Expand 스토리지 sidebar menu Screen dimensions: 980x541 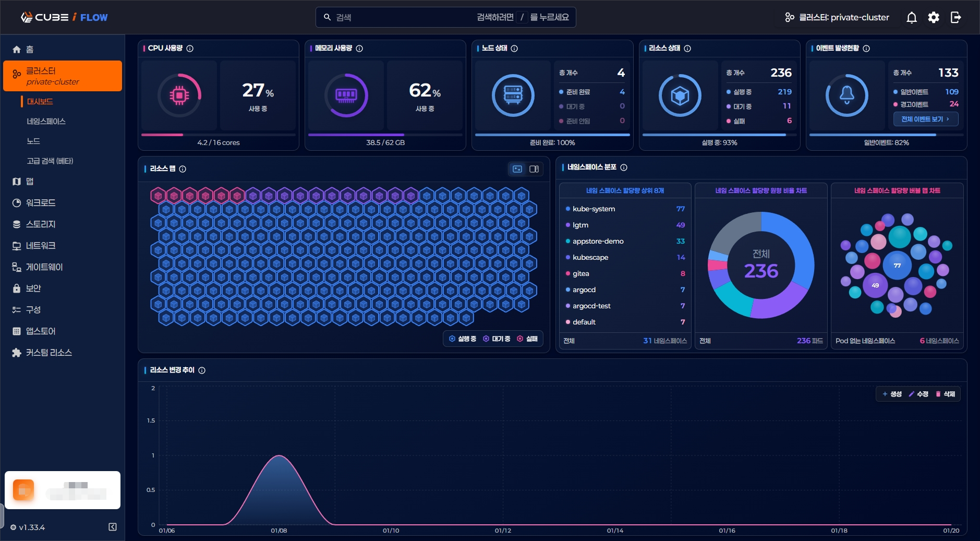pyautogui.click(x=63, y=224)
